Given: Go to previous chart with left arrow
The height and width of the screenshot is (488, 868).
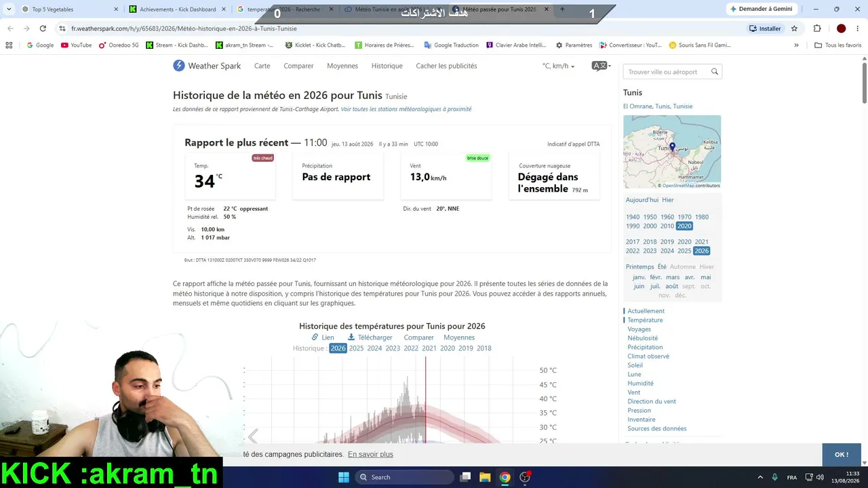Looking at the screenshot, I should coord(253,436).
